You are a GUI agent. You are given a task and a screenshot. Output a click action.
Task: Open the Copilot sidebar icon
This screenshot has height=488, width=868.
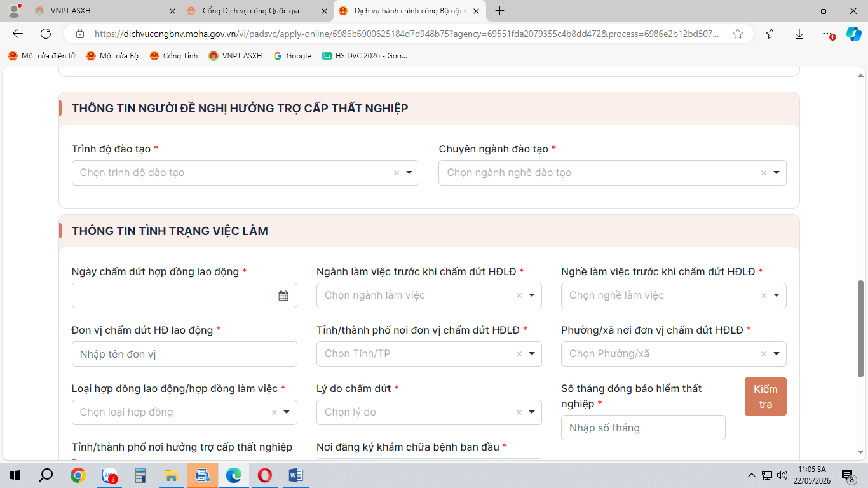pos(854,34)
